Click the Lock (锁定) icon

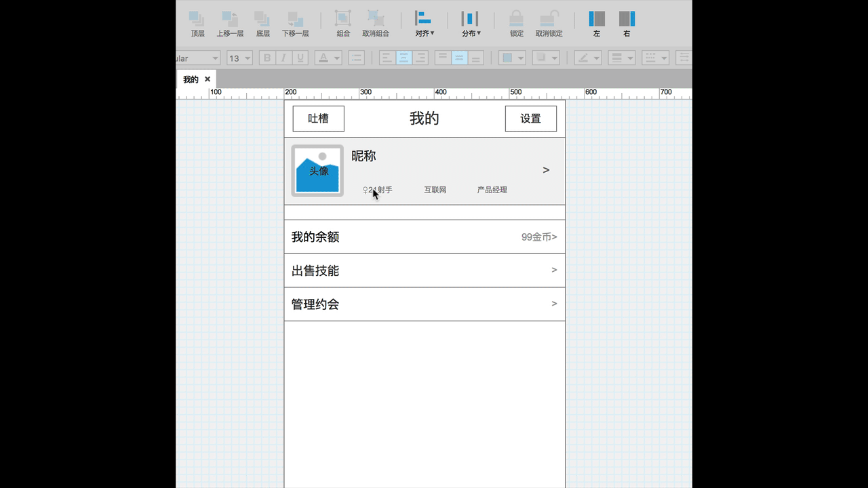[x=516, y=20]
